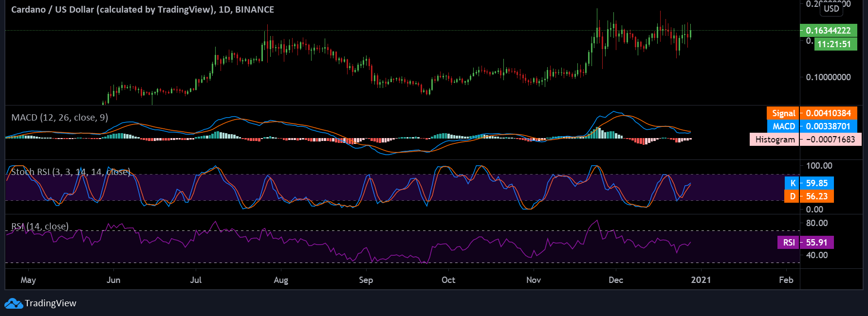Click the 0.00 Stoch RSI axis label
This screenshot has width=868, height=316.
[x=815, y=210]
